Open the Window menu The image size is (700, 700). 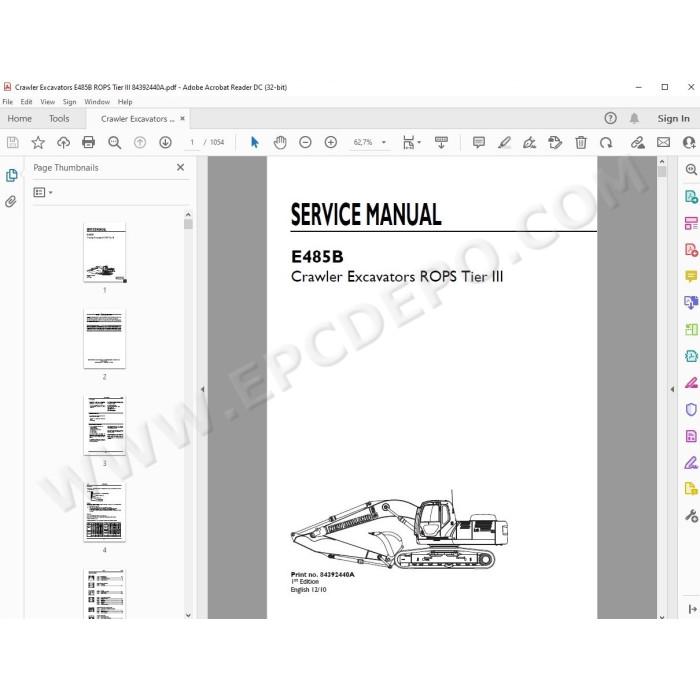pyautogui.click(x=97, y=102)
